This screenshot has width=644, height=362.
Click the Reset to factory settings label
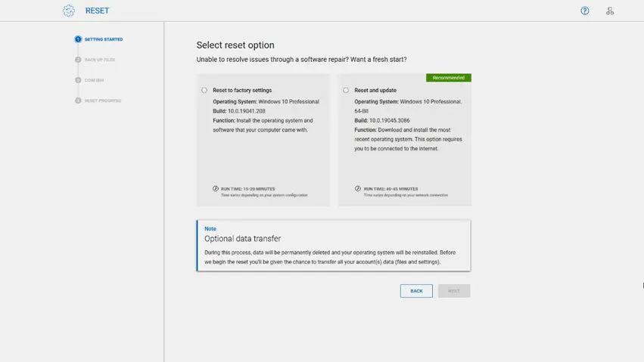click(x=242, y=90)
